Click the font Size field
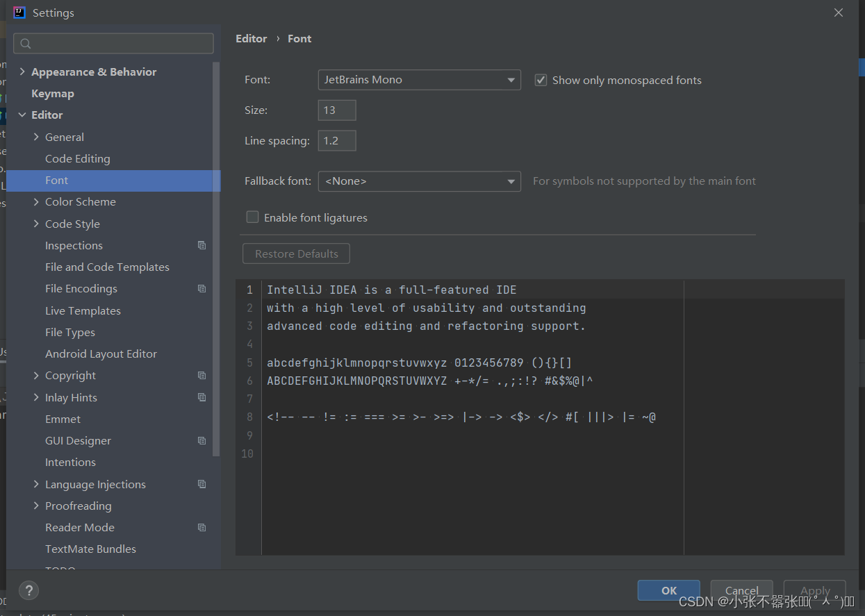The image size is (865, 616). 337,110
